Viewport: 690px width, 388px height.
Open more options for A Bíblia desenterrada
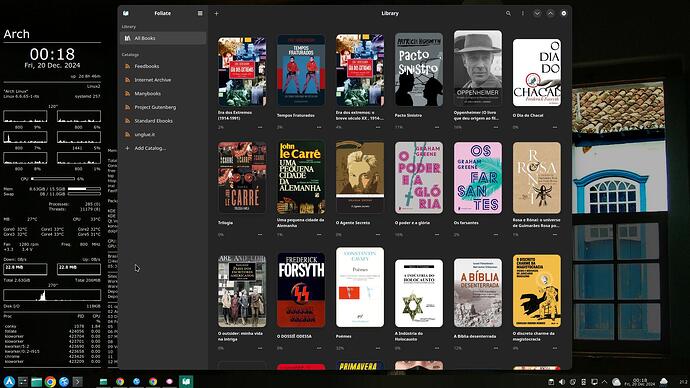tap(496, 348)
